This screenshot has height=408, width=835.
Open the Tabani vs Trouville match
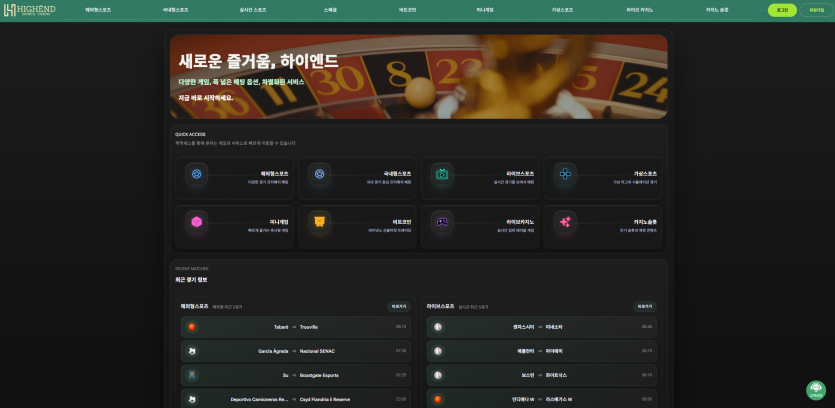(296, 327)
